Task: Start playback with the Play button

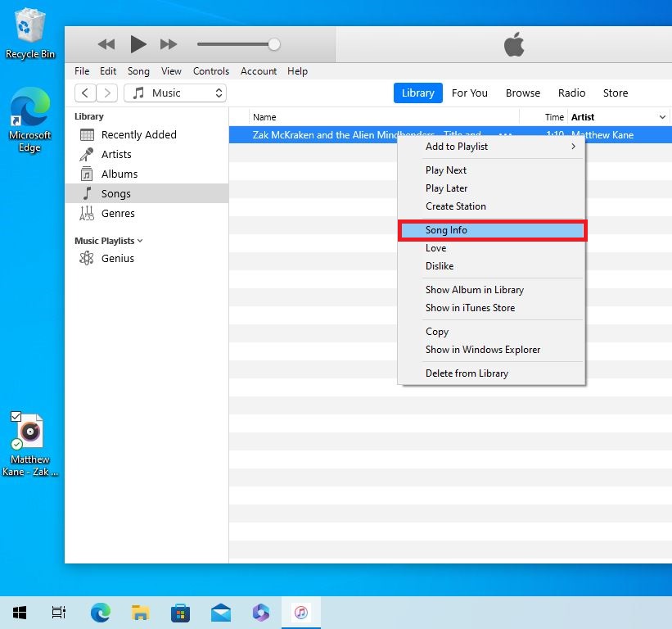Action: 138,44
